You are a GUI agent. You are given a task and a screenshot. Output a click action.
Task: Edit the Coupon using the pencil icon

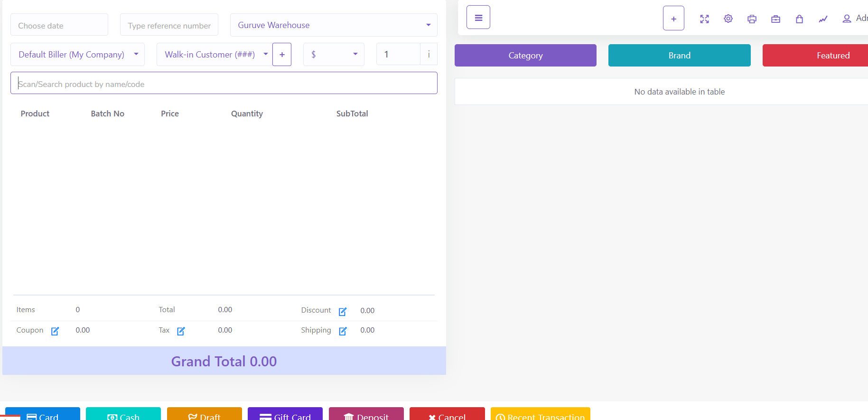pyautogui.click(x=55, y=331)
